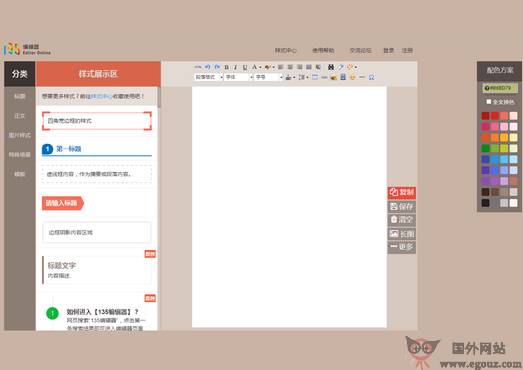Viewport: 523px width, 370px height.
Task: Click the 保存 save button
Action: point(402,206)
